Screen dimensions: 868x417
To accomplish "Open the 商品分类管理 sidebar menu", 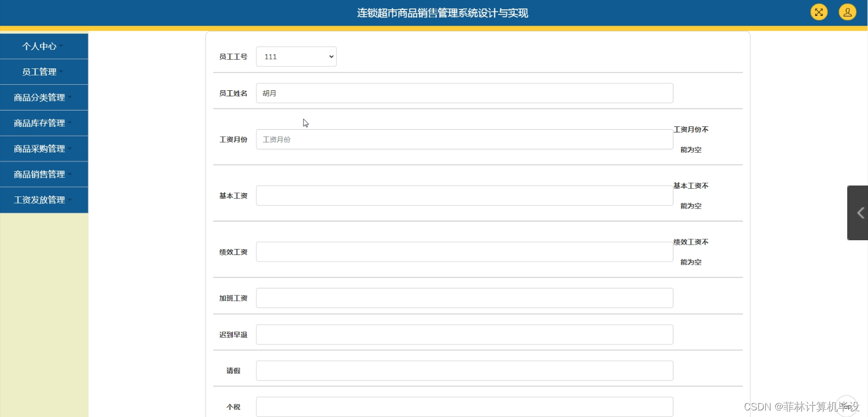I will point(44,97).
